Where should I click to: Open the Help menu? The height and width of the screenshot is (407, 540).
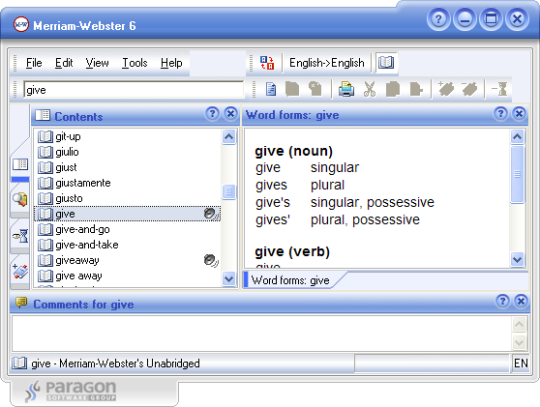point(171,63)
